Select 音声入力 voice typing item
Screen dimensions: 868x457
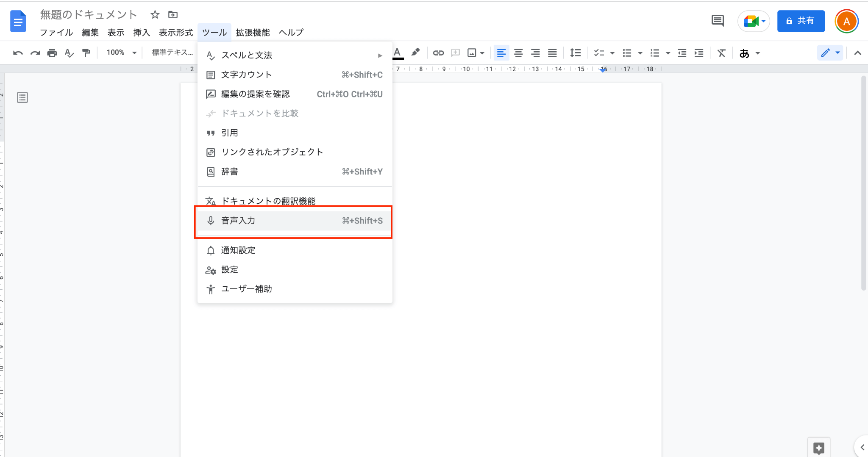[x=295, y=221]
